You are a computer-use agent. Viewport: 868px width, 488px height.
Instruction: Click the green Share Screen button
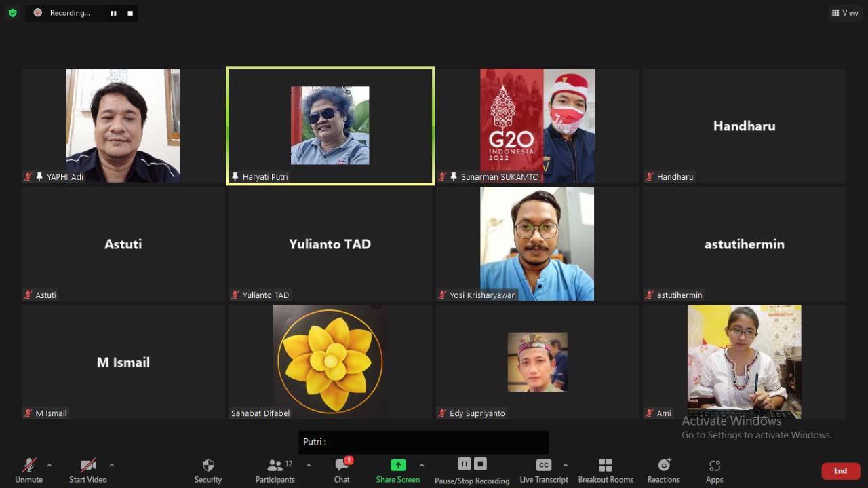click(398, 470)
